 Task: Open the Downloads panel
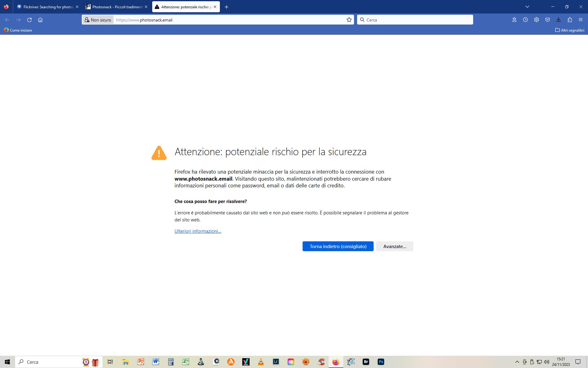(558, 20)
